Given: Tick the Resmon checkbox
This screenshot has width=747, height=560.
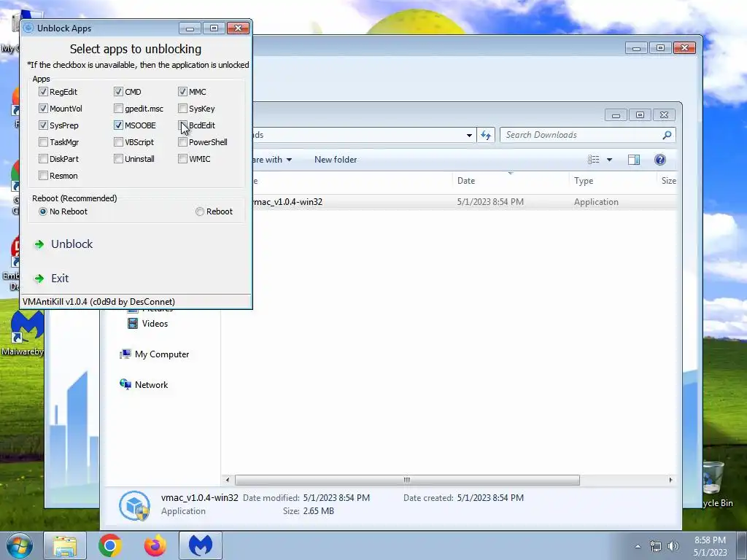Looking at the screenshot, I should [x=43, y=175].
